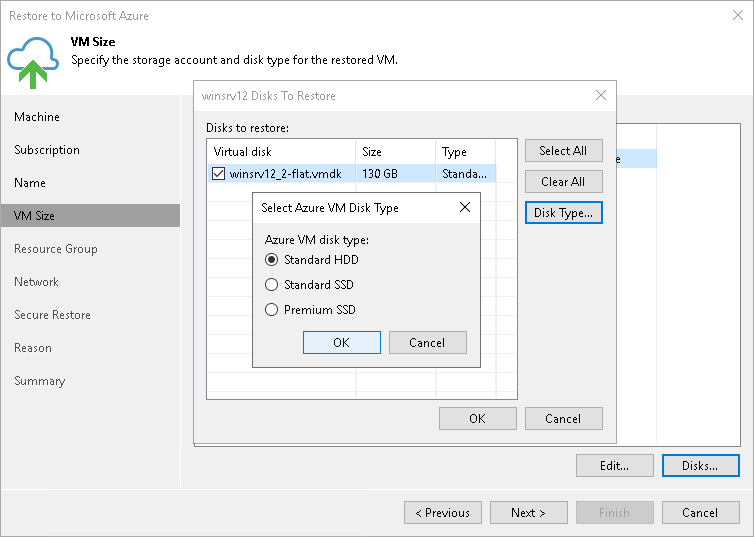Open the Resource Group wizard step
This screenshot has width=754, height=537.
click(x=56, y=249)
